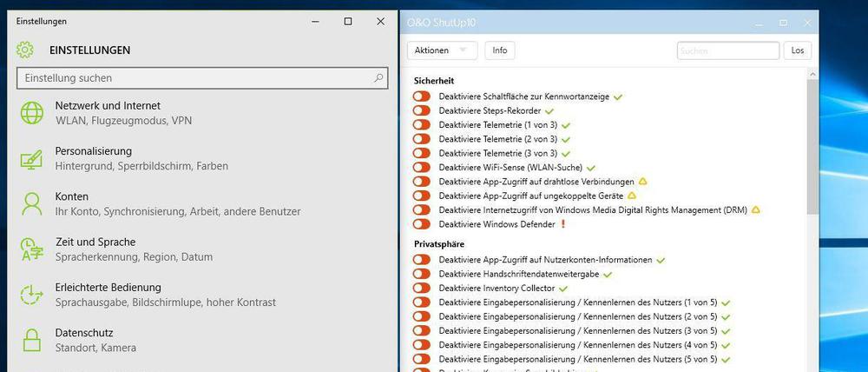Image resolution: width=868 pixels, height=372 pixels.
Task: Open Netzwerk und Internet settings
Action: 202,112
